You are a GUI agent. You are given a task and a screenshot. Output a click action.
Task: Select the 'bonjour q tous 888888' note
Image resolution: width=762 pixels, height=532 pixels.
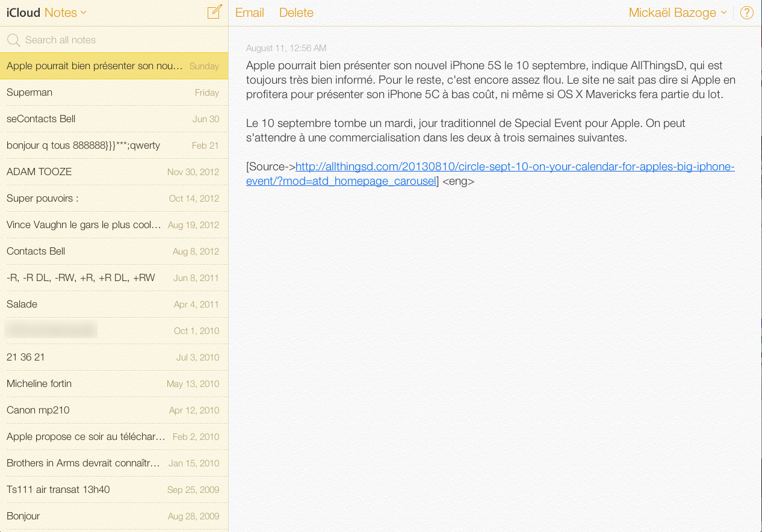click(x=114, y=146)
